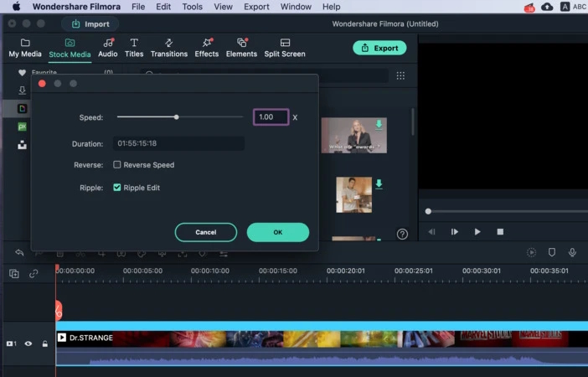
Task: Download the woman presenter stock clip
Action: pos(379,124)
